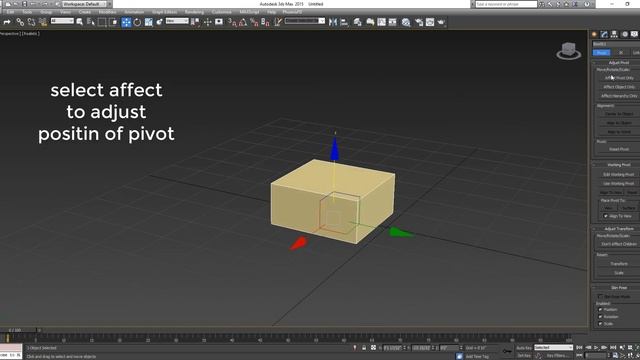
Task: Open the Render Setup dialog
Action: pos(419,22)
